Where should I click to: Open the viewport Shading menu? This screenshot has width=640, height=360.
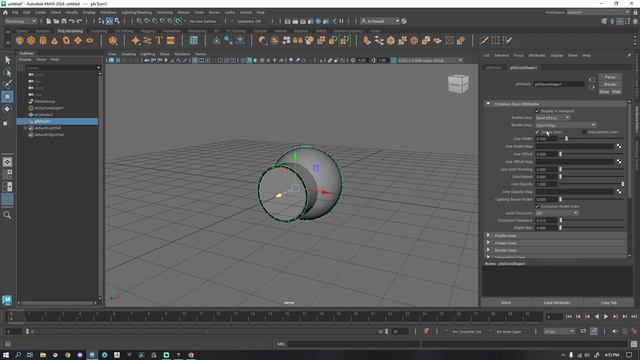(128, 54)
